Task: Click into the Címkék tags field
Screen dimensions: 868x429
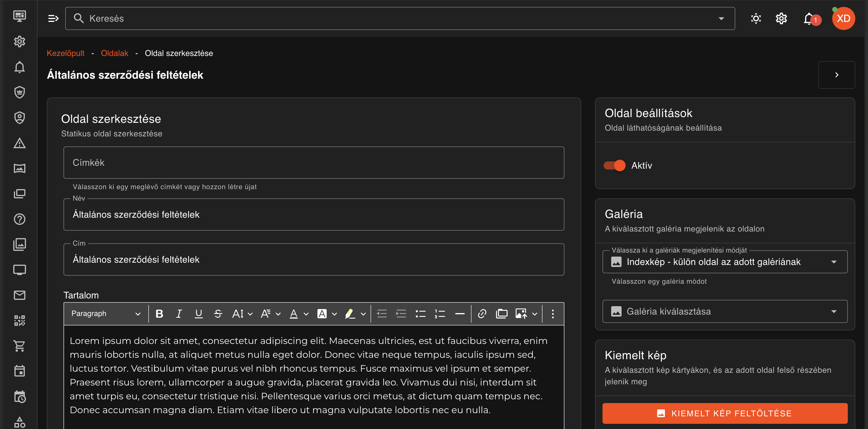Action: point(313,163)
